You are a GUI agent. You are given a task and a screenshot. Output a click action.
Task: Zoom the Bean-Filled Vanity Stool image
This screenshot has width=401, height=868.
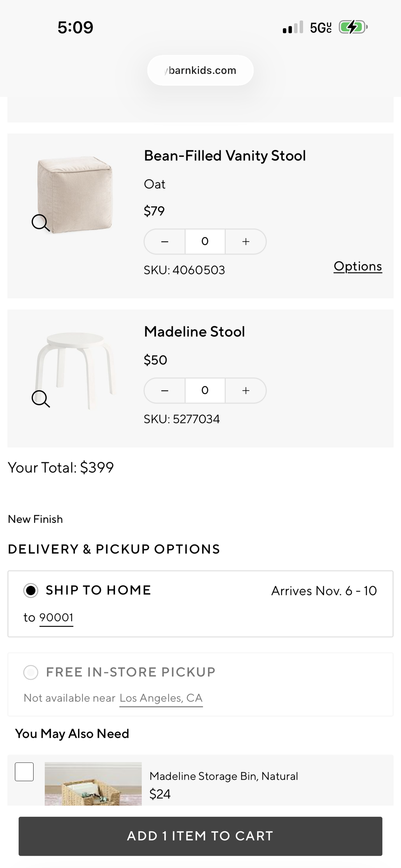point(40,223)
